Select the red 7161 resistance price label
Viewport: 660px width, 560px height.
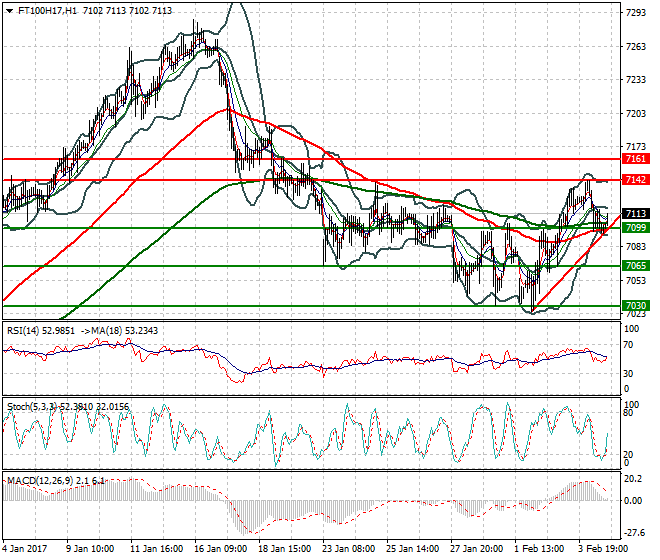[x=636, y=159]
